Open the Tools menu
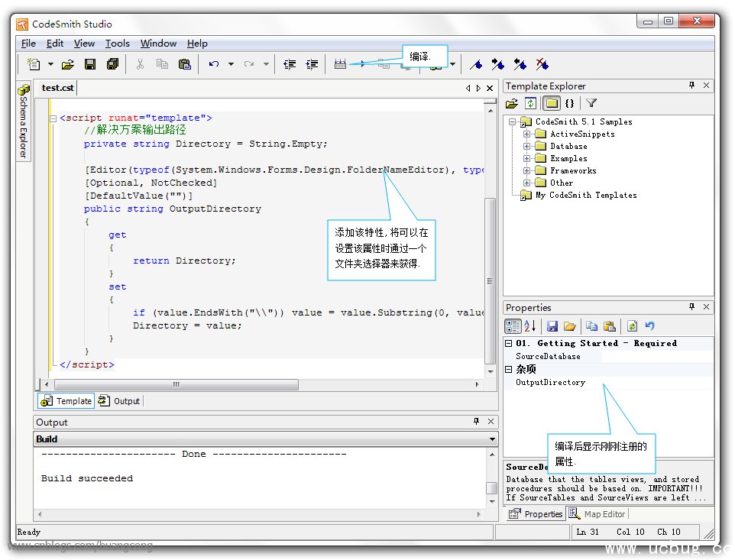Image resolution: width=735 pixels, height=560 pixels. pos(117,44)
